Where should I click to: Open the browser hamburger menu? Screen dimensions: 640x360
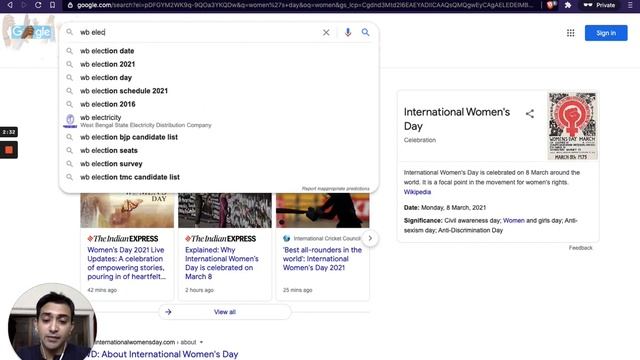pyautogui.click(x=630, y=5)
